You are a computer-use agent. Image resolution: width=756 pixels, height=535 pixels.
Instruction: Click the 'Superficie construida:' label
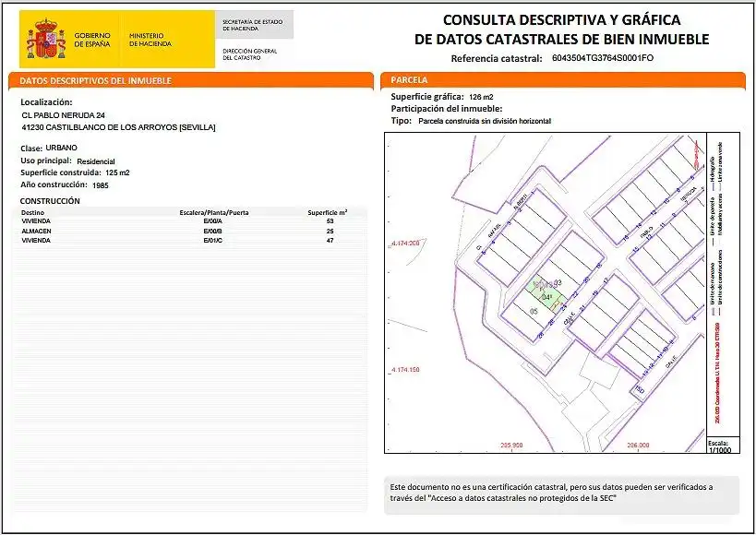tap(61, 172)
